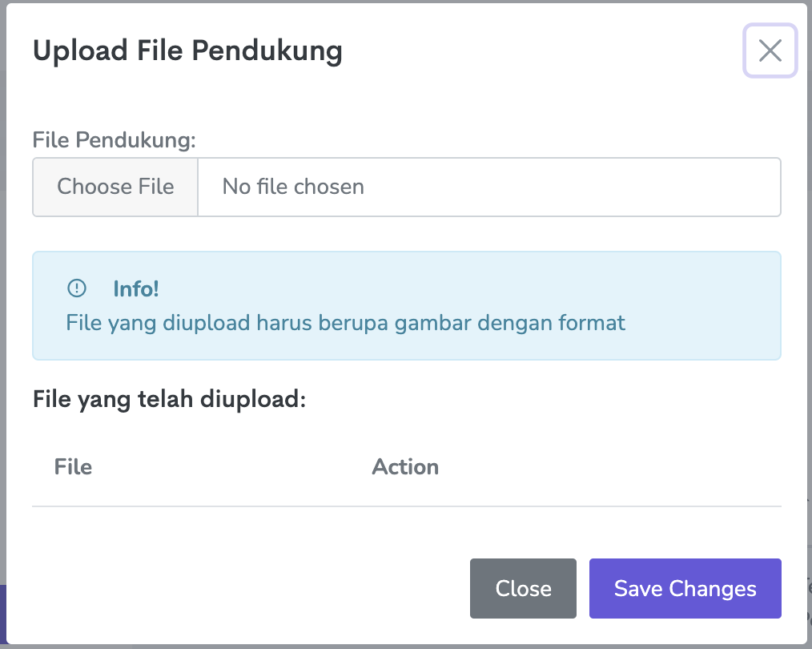Click the info circle icon in alert
The height and width of the screenshot is (649, 812).
(77, 288)
